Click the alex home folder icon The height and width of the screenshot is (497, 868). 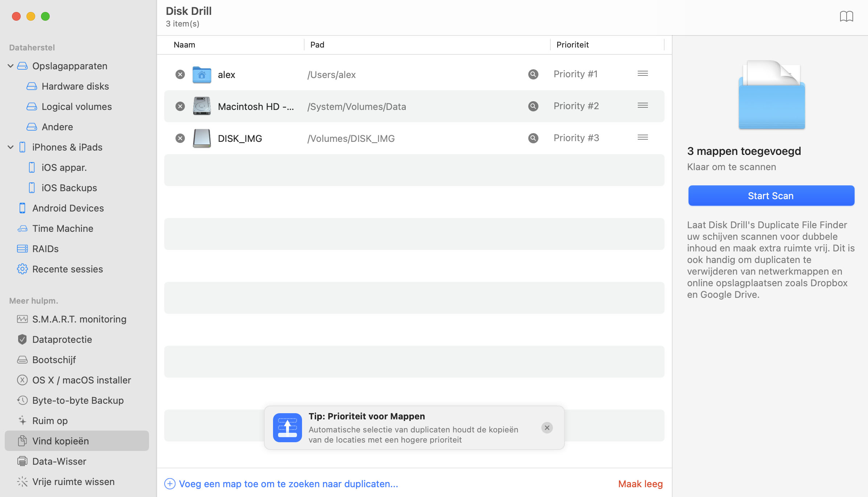click(x=202, y=75)
